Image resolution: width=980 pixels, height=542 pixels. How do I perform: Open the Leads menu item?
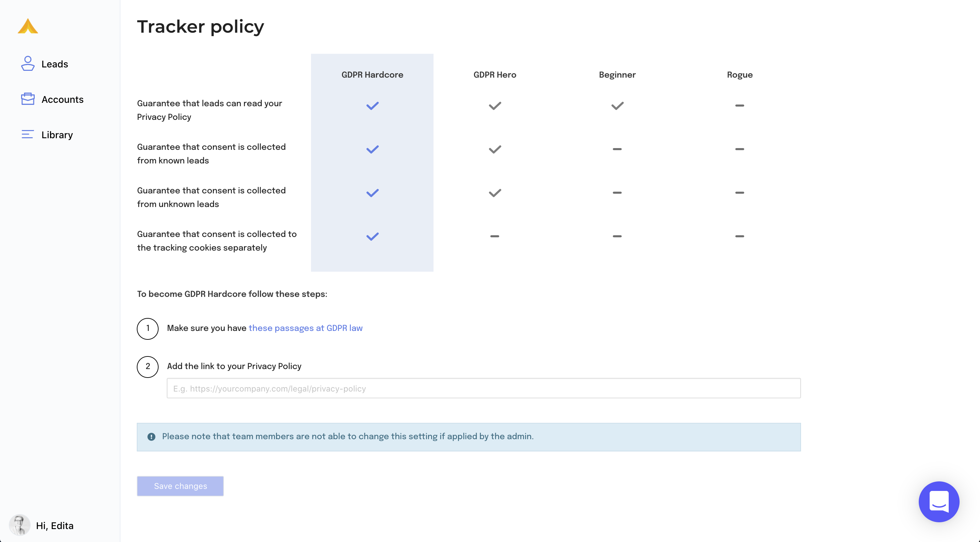55,64
